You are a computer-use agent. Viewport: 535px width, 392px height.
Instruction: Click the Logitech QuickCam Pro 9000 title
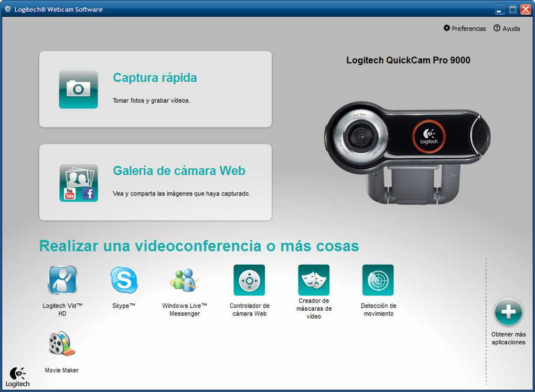(408, 60)
